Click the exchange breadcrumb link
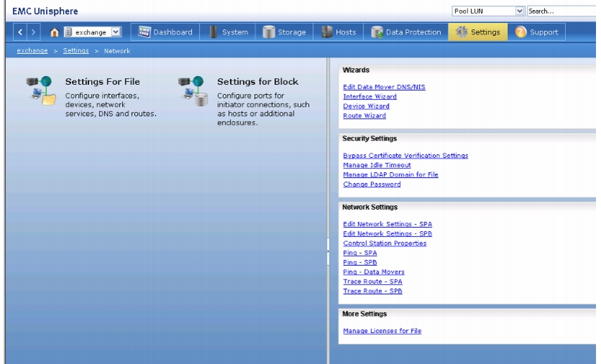The image size is (601, 364). coord(32,50)
